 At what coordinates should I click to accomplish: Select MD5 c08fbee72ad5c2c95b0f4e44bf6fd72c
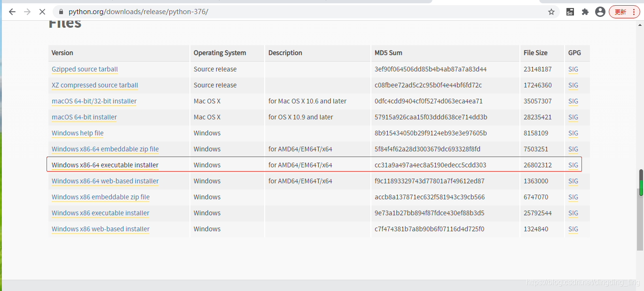(x=428, y=85)
